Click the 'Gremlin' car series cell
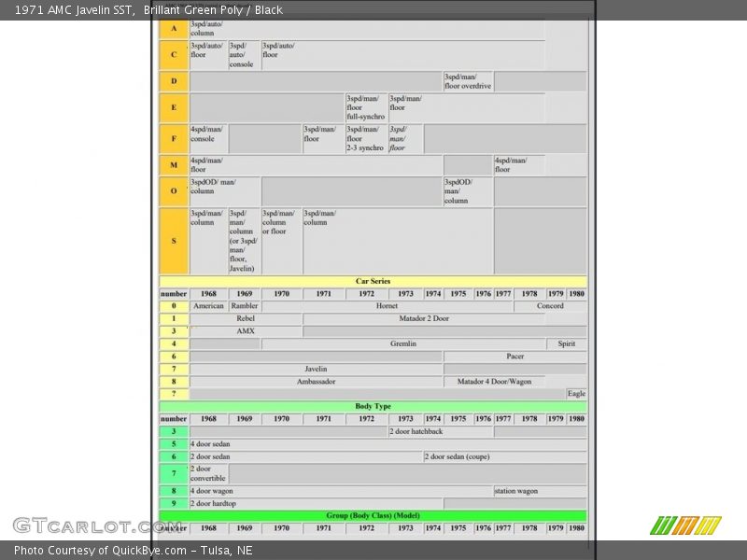Viewport: 747px width, 560px height. click(x=403, y=343)
